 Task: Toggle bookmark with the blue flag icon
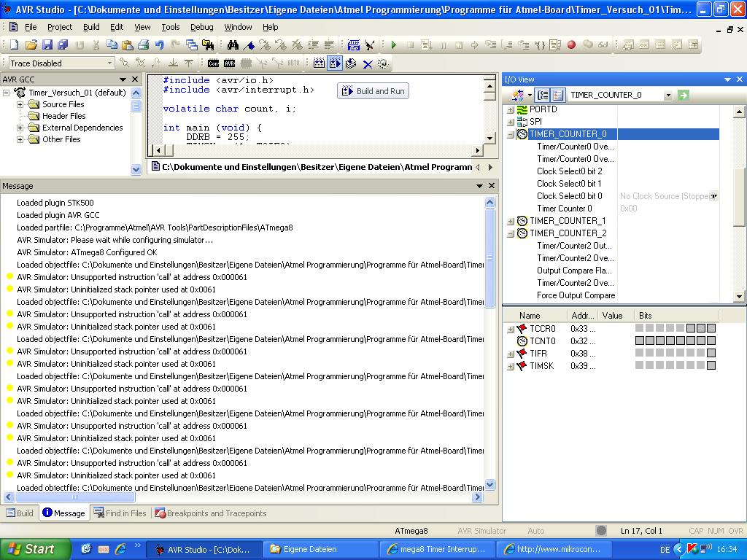[249, 44]
